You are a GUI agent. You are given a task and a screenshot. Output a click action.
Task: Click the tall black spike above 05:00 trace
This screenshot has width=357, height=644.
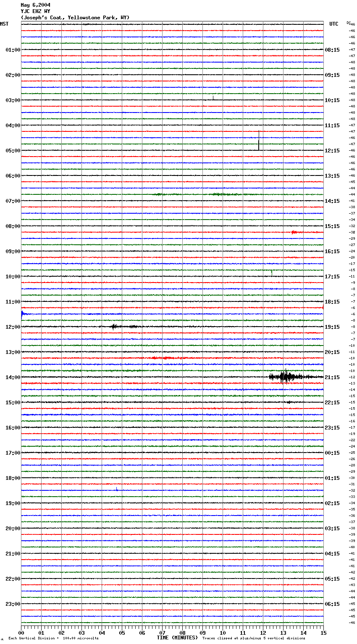(259, 140)
